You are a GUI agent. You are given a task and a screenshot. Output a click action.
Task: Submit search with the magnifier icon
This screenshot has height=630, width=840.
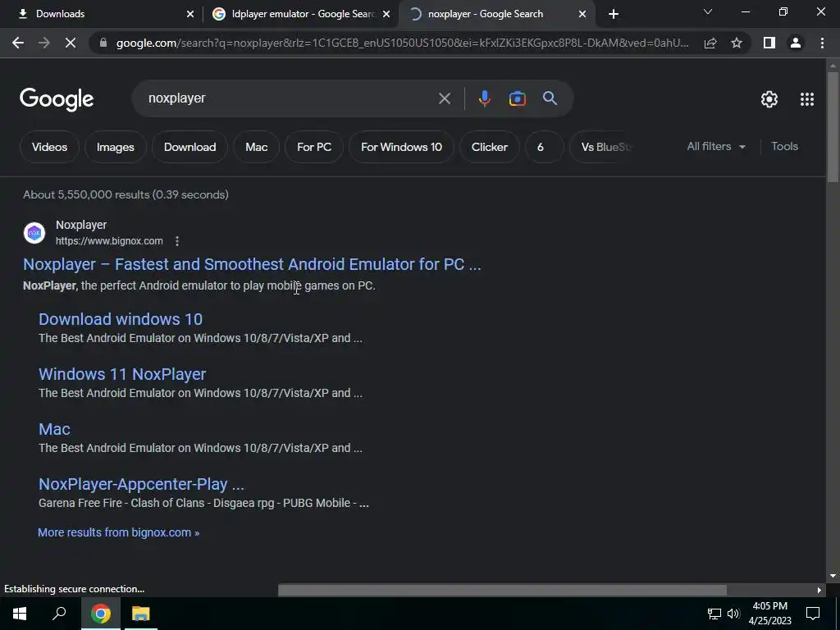pos(550,98)
